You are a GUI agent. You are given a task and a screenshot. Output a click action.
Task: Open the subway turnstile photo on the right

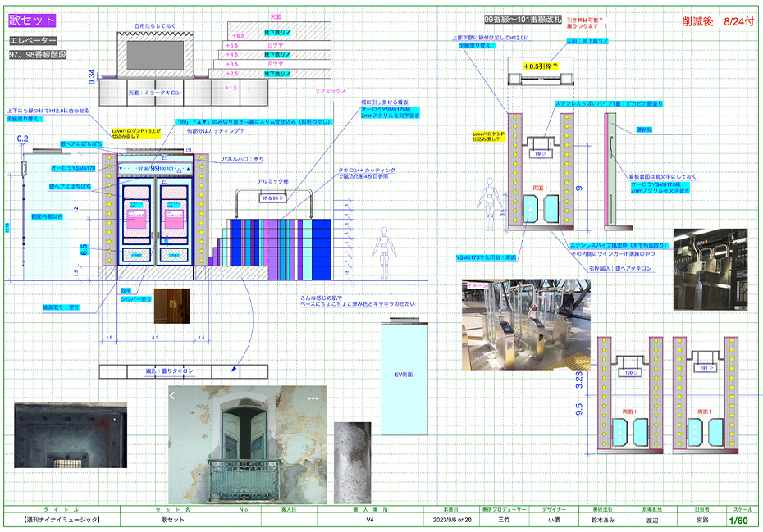pyautogui.click(x=710, y=269)
